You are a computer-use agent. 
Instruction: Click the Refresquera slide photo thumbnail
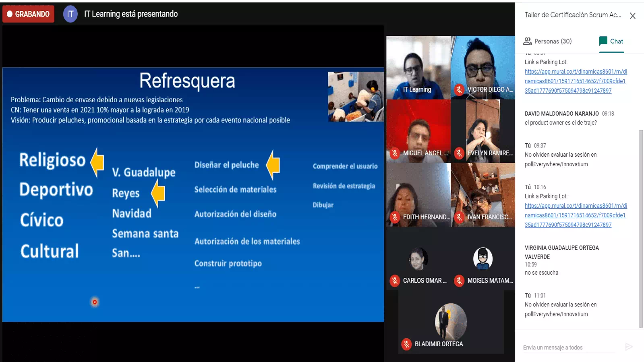click(x=356, y=97)
